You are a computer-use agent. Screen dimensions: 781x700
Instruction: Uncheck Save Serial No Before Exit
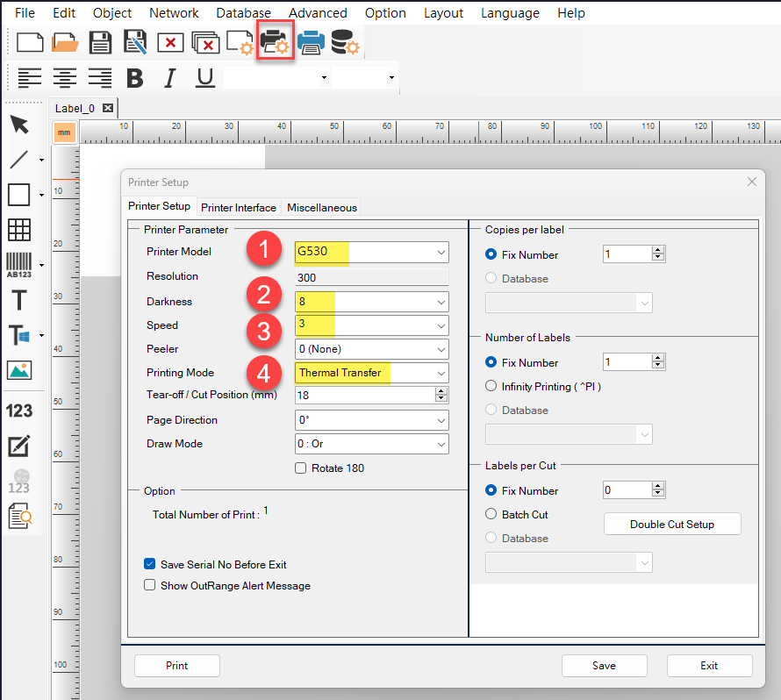150,565
